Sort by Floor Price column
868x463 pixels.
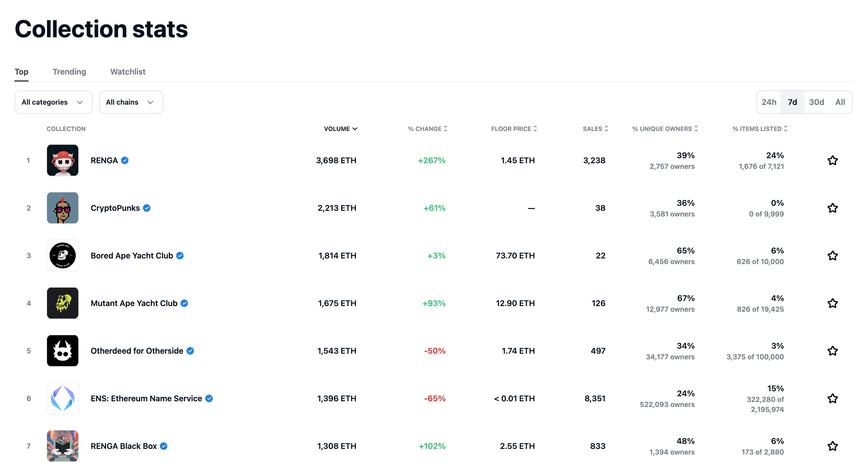pyautogui.click(x=514, y=129)
